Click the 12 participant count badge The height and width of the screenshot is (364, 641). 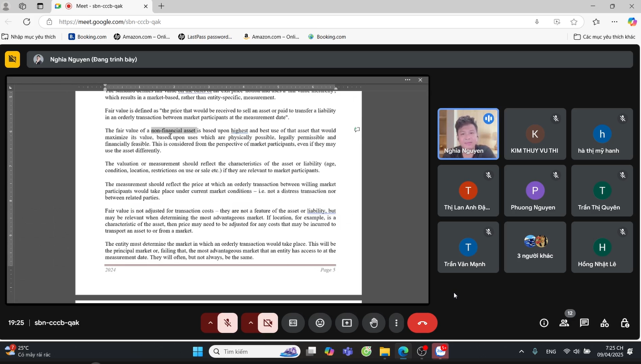569,313
